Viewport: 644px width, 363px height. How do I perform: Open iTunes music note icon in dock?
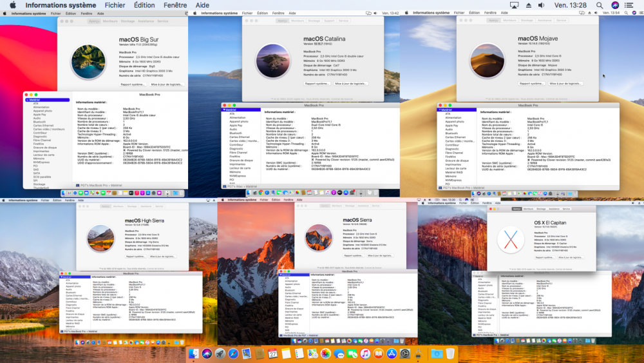[365, 353]
